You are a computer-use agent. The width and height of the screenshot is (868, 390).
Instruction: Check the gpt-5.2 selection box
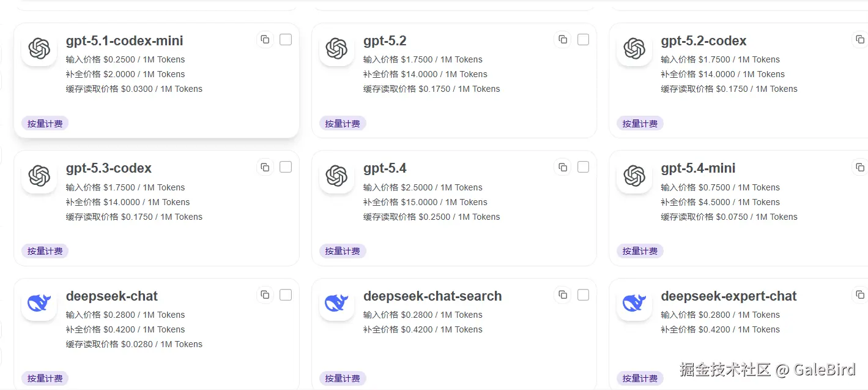[584, 40]
